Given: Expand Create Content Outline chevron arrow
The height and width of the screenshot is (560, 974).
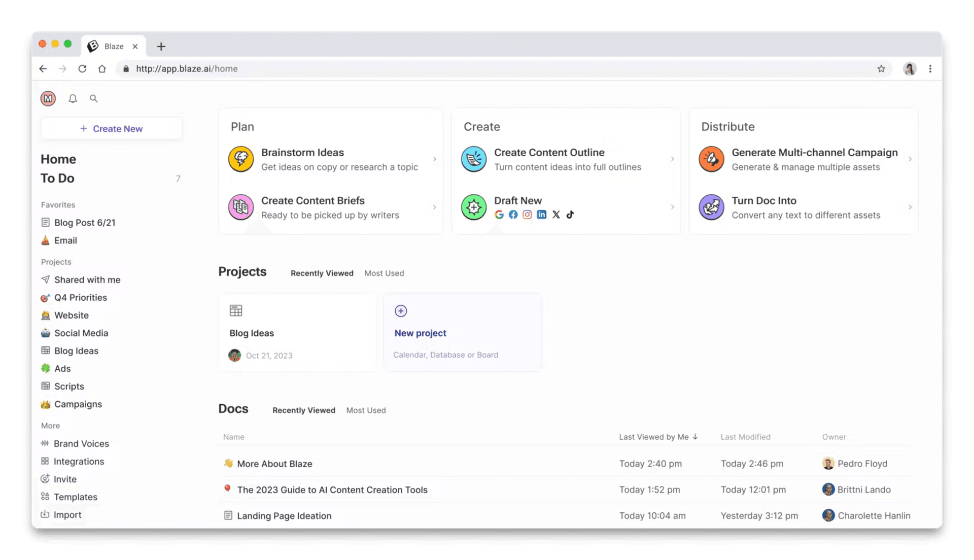Looking at the screenshot, I should [672, 159].
